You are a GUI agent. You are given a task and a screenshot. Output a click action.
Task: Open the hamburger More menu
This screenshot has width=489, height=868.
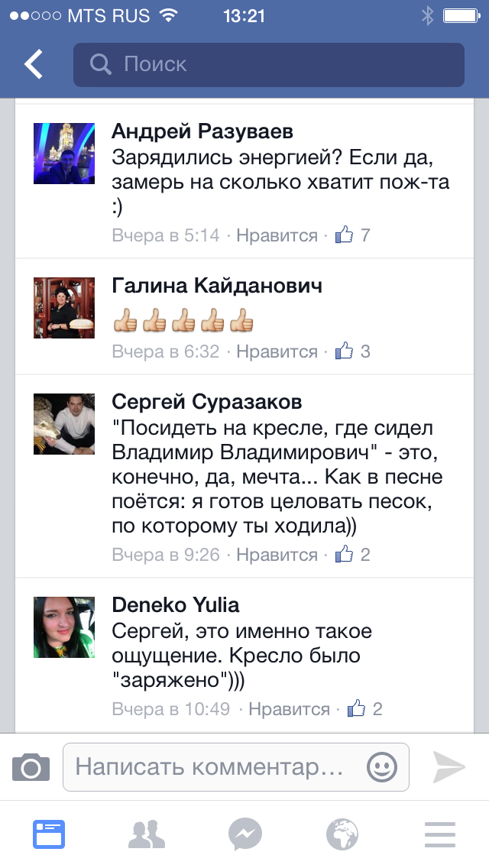pos(440,834)
